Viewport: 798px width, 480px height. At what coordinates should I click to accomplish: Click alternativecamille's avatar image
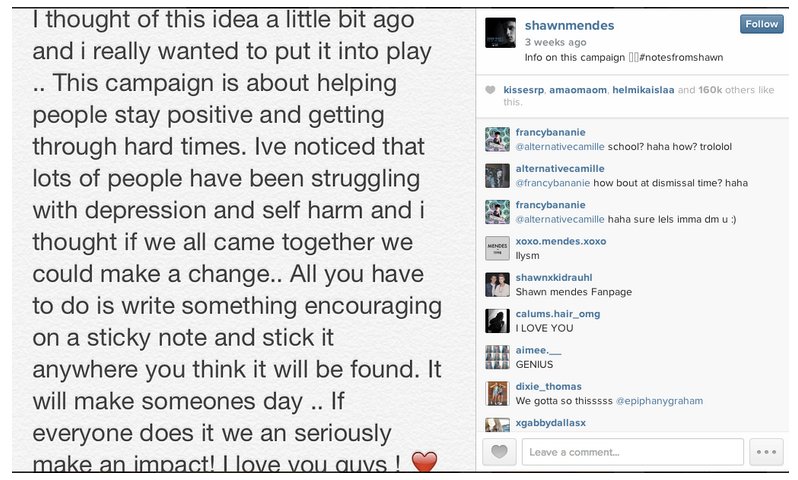[x=497, y=175]
